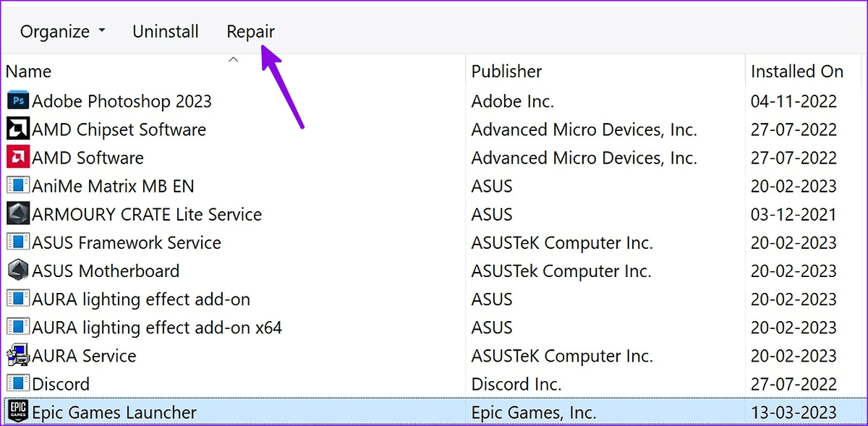Click the sort arrow above Name column
868x426 pixels.
pyautogui.click(x=233, y=59)
